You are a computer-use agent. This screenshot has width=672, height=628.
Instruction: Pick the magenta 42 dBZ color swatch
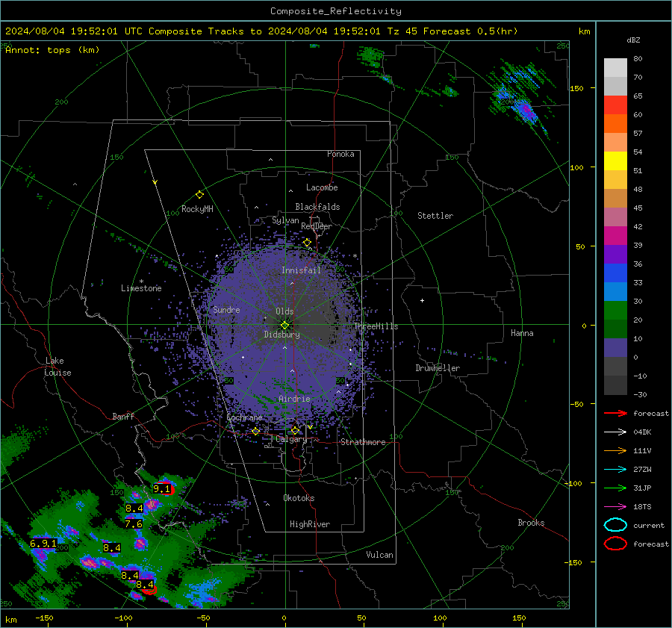pos(615,236)
